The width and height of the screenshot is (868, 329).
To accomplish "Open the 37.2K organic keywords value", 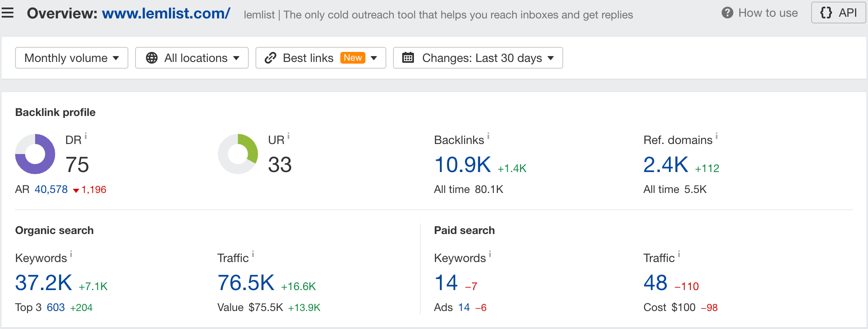I will (43, 283).
